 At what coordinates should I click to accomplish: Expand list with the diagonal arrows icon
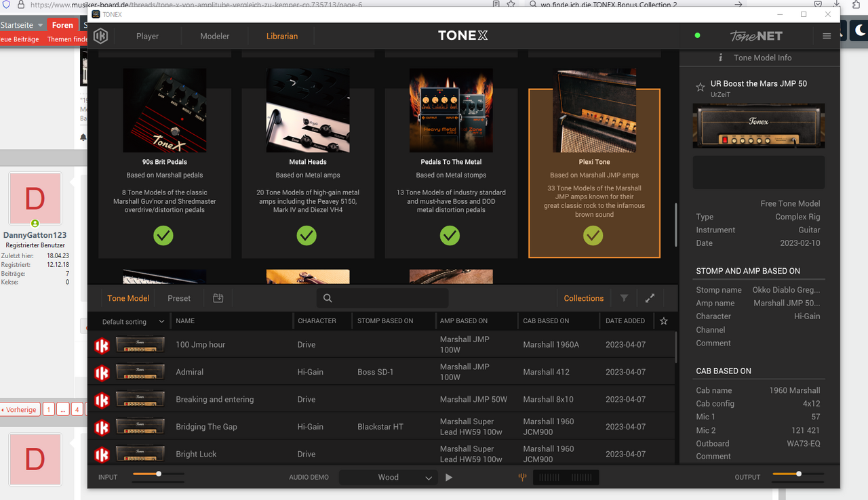click(650, 298)
